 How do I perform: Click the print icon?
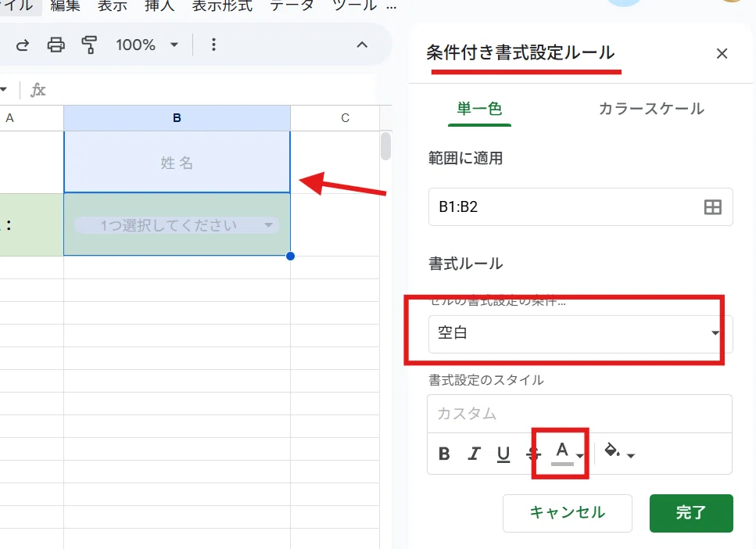point(56,45)
